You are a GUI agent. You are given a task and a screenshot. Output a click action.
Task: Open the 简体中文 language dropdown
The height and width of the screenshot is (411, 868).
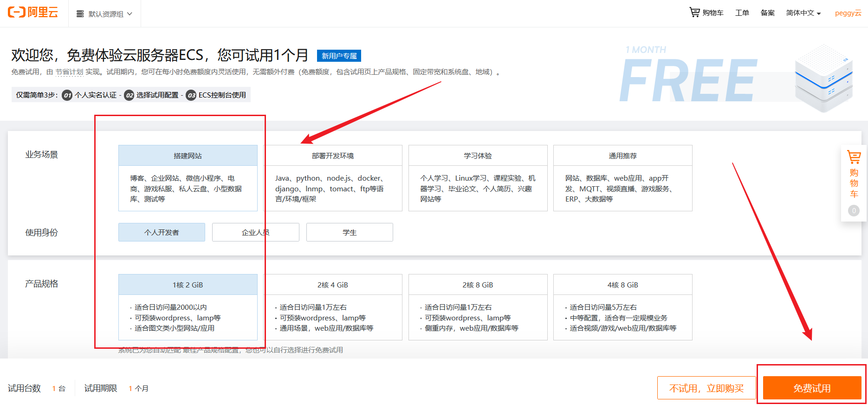(803, 13)
